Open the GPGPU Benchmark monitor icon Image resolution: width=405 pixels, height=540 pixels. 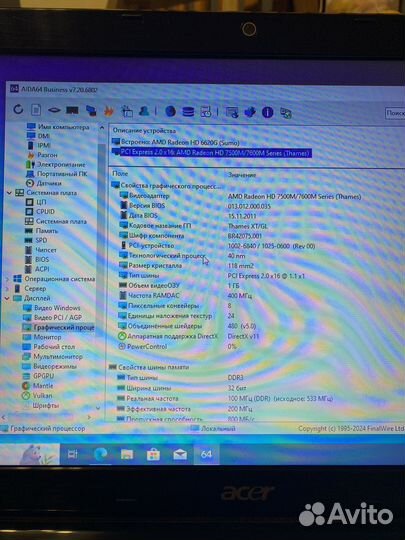point(91,111)
